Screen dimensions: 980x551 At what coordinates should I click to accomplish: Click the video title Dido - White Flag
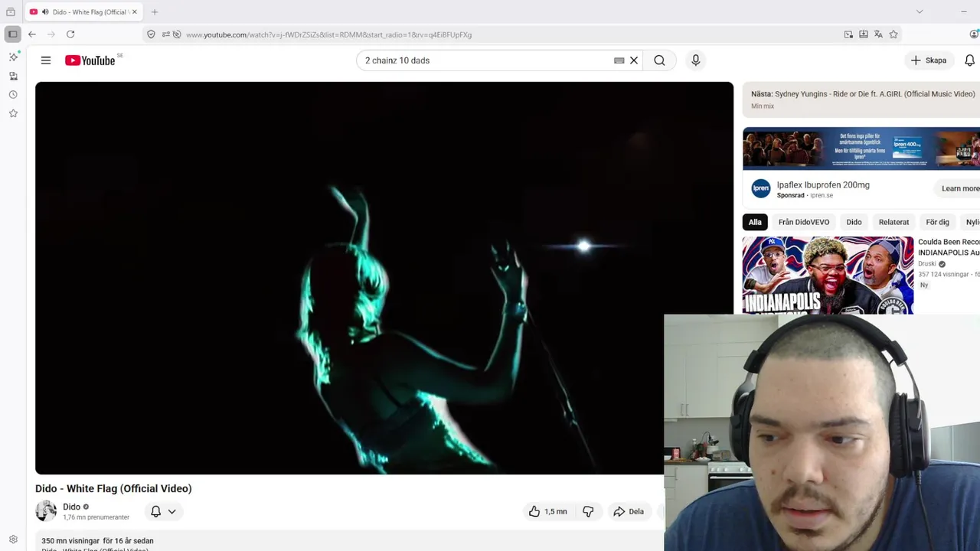point(113,488)
